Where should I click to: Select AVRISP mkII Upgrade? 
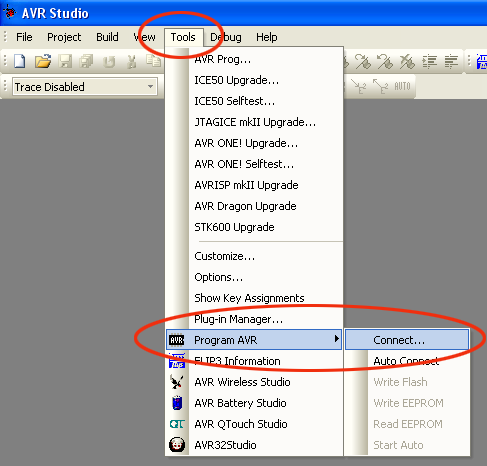pyautogui.click(x=254, y=185)
